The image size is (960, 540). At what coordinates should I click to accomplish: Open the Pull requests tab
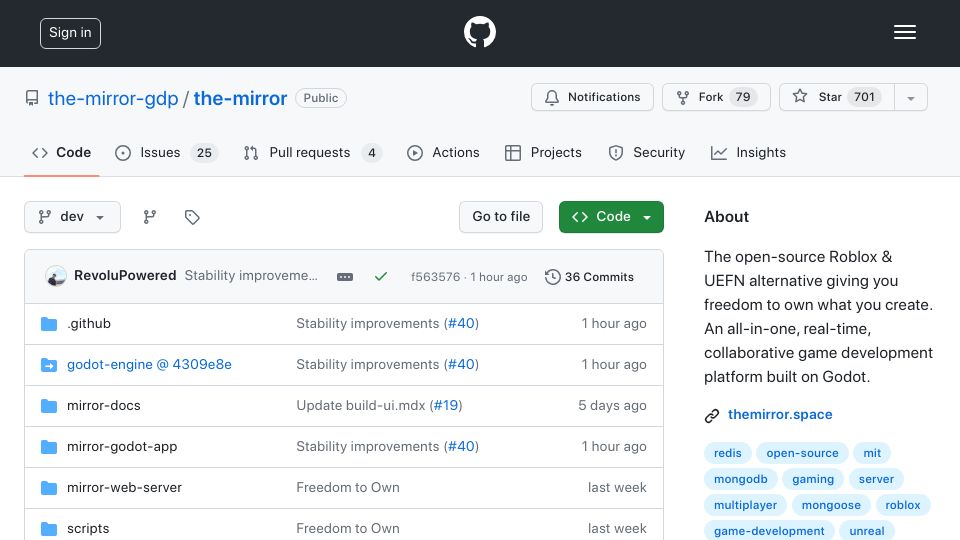(312, 152)
